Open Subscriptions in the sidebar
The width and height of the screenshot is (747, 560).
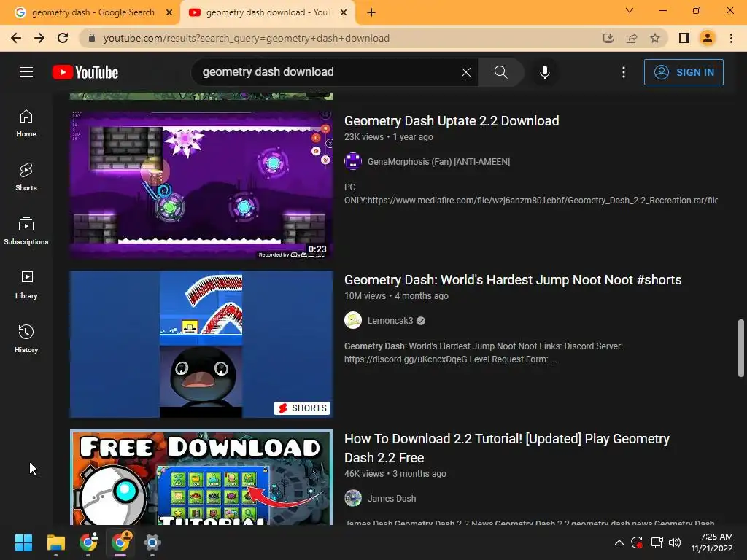[x=26, y=231]
